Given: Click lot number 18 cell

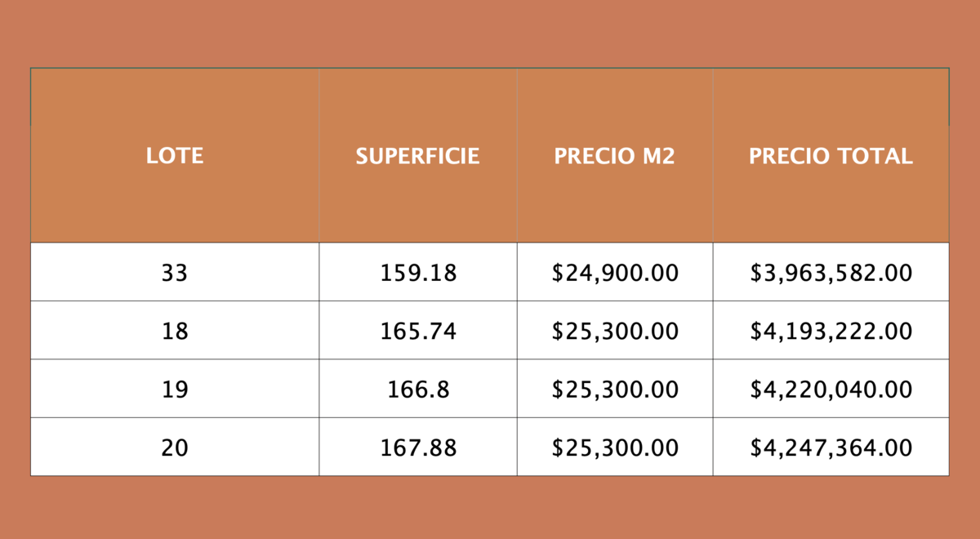Looking at the screenshot, I should click(175, 332).
